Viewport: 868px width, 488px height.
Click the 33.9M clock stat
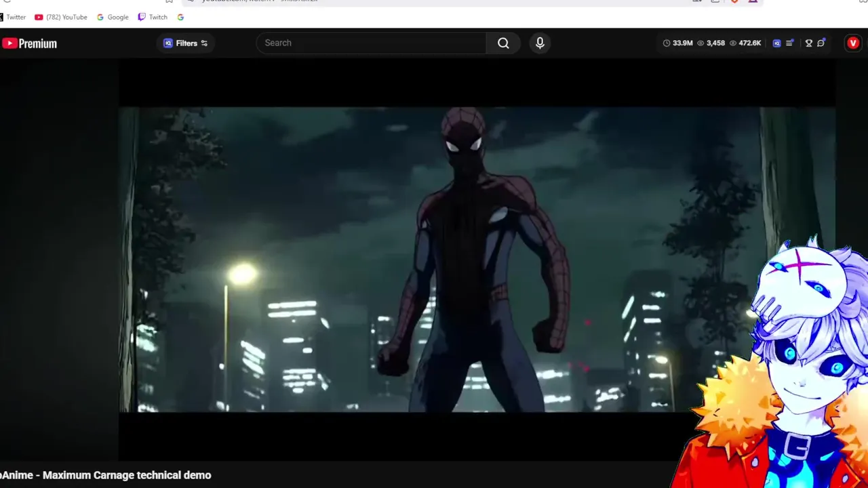tap(677, 43)
